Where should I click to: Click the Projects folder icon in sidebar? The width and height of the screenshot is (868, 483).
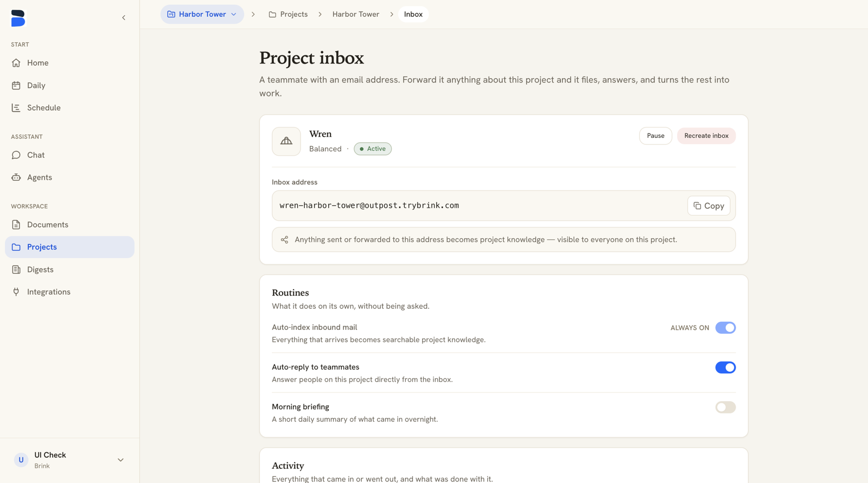point(16,247)
